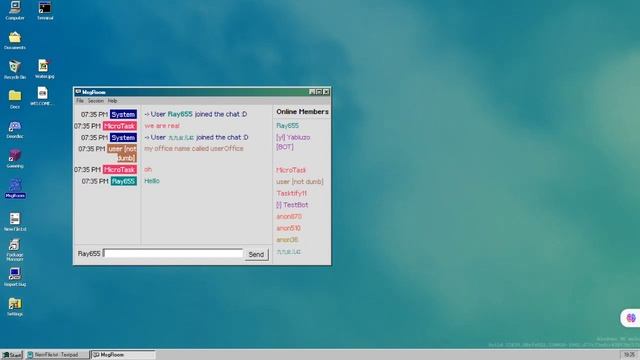The image size is (640, 360).
Task: Open the Water.jpg image file icon
Action: 44,69
